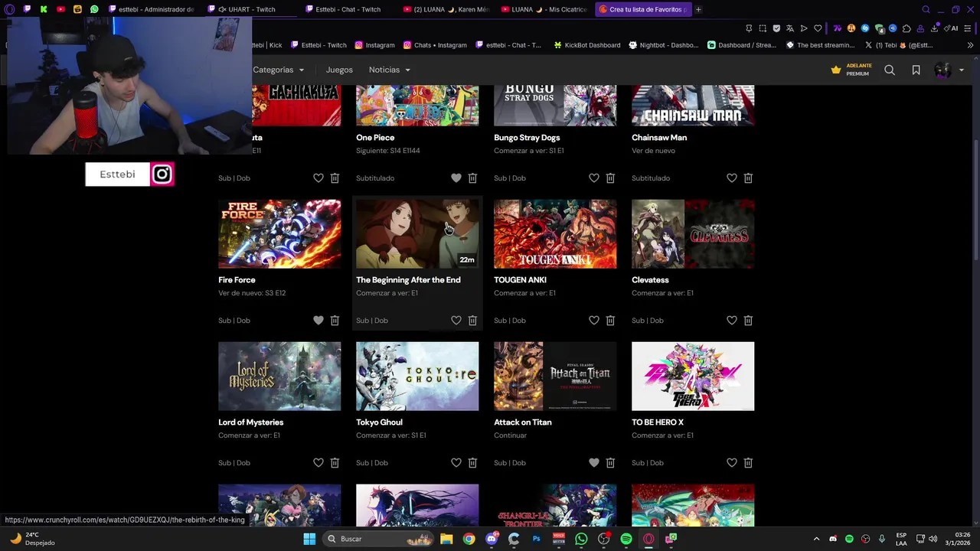
Task: Delete TOUGEN ANKI with trash icon
Action: click(610, 321)
